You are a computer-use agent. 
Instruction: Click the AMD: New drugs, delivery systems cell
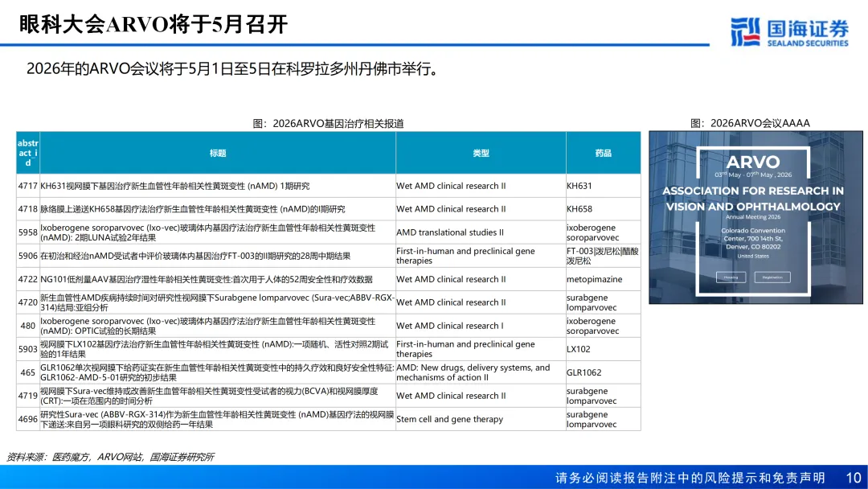click(x=481, y=372)
